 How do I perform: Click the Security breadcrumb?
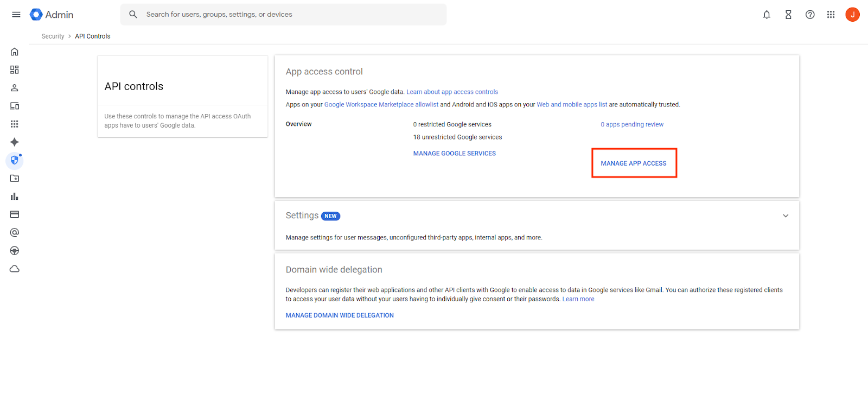[53, 36]
